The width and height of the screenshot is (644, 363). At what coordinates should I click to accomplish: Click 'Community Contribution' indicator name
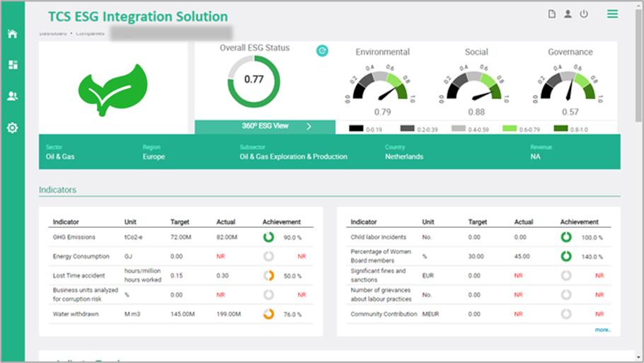[x=384, y=314]
